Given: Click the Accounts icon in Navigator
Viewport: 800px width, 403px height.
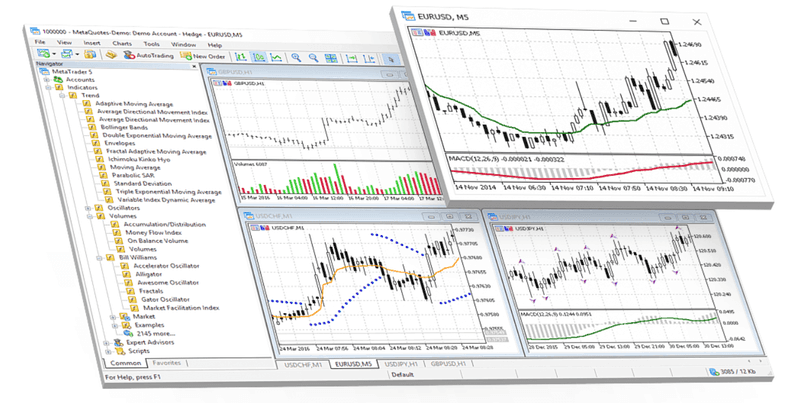Looking at the screenshot, I should coord(58,79).
